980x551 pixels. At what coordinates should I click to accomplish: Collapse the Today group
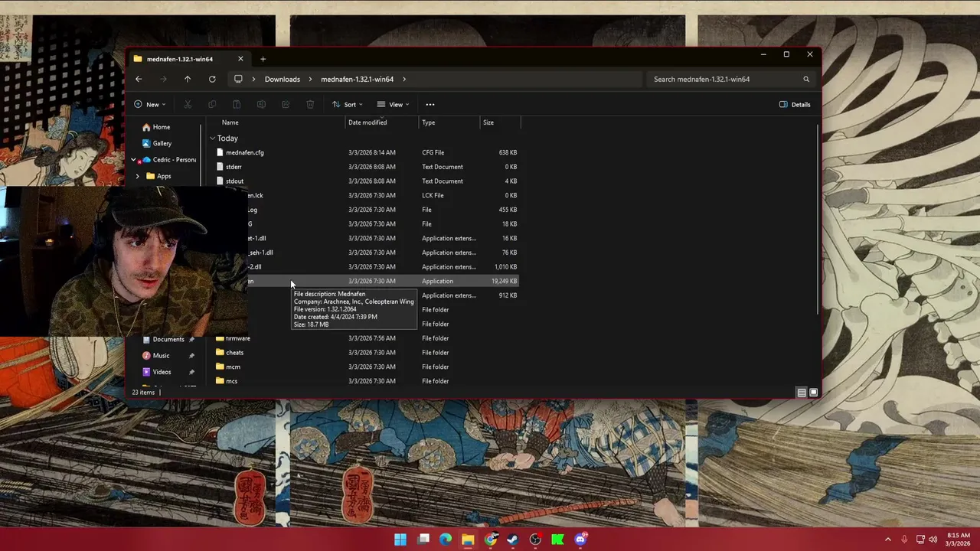coord(212,139)
